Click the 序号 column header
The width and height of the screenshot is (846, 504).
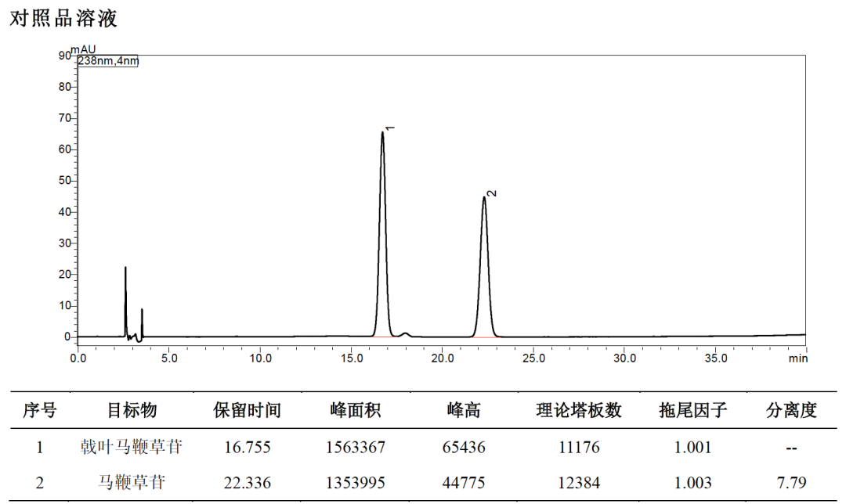pyautogui.click(x=39, y=411)
